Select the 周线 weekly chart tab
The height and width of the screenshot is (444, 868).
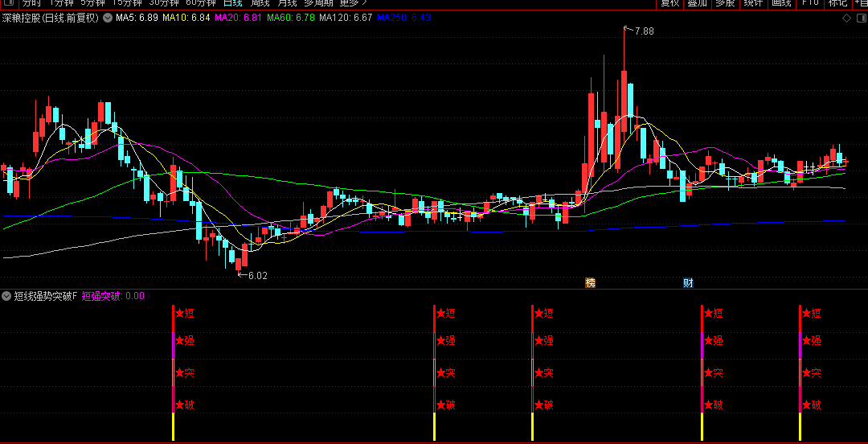260,2
